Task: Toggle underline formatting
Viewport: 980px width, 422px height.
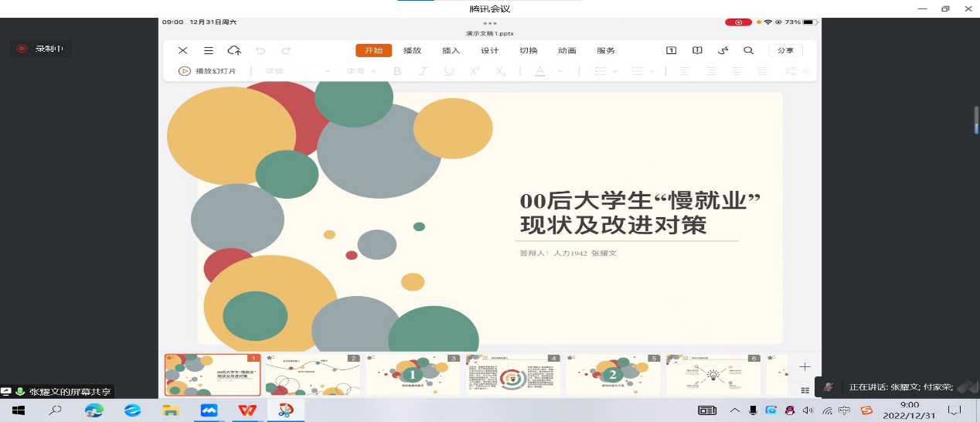Action: click(x=449, y=71)
